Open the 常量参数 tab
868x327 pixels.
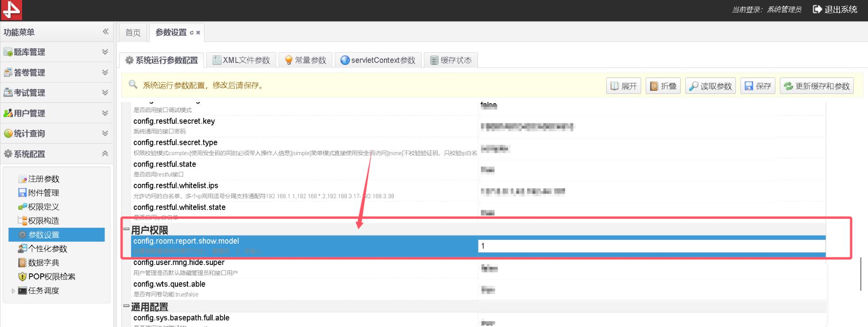tap(306, 60)
